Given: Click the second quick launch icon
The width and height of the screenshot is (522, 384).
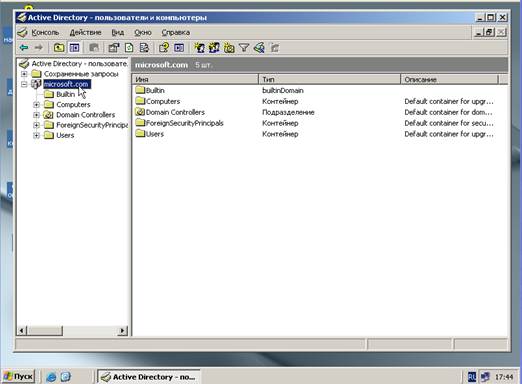Looking at the screenshot, I should [x=66, y=377].
